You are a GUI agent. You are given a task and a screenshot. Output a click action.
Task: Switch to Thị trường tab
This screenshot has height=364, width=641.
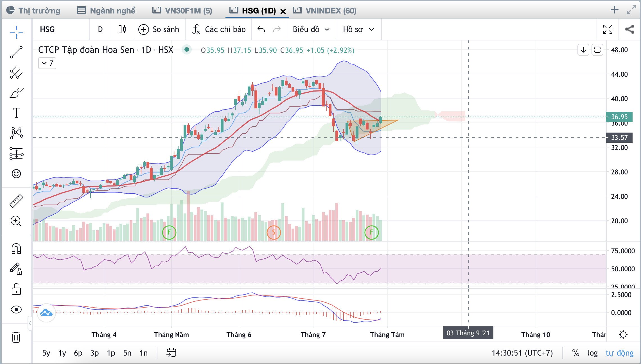33,11
